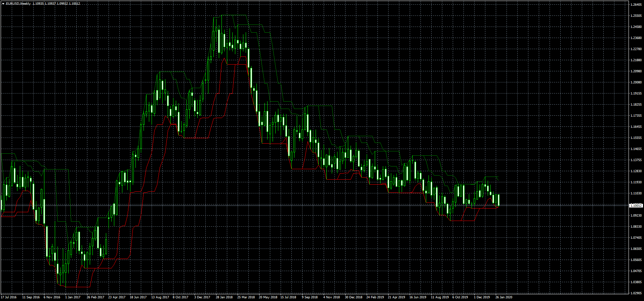Click the 1.17355 price scale label
This screenshot has height=301, width=644.
(x=636, y=116)
